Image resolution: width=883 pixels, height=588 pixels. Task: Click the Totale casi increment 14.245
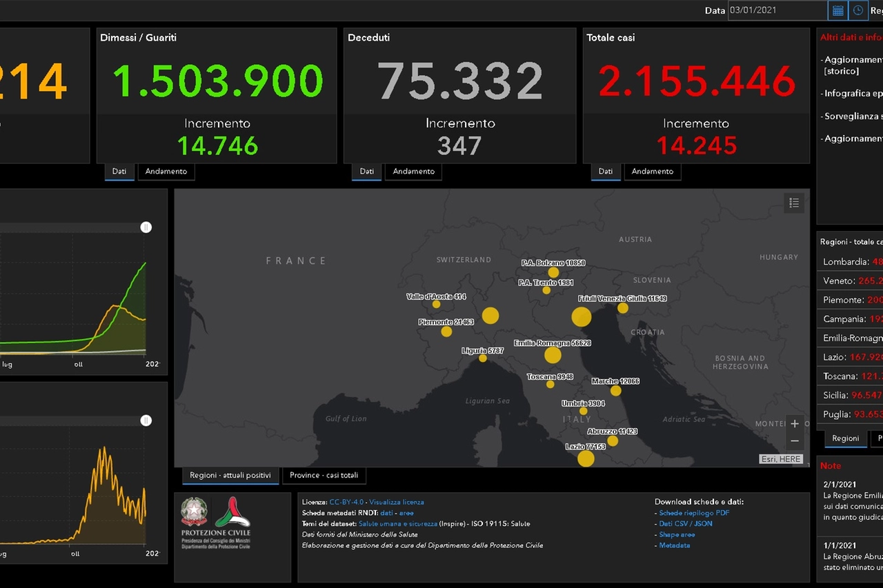pos(697,145)
